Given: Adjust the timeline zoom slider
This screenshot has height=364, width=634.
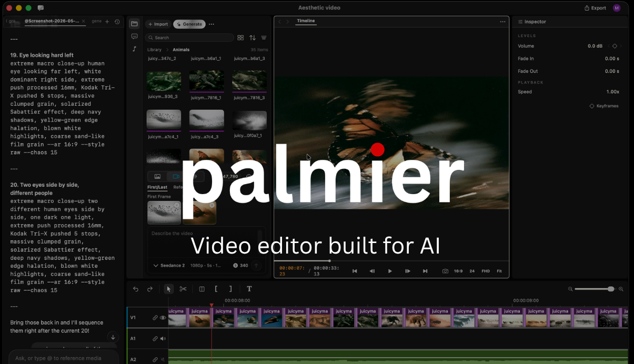Looking at the screenshot, I should [595, 289].
